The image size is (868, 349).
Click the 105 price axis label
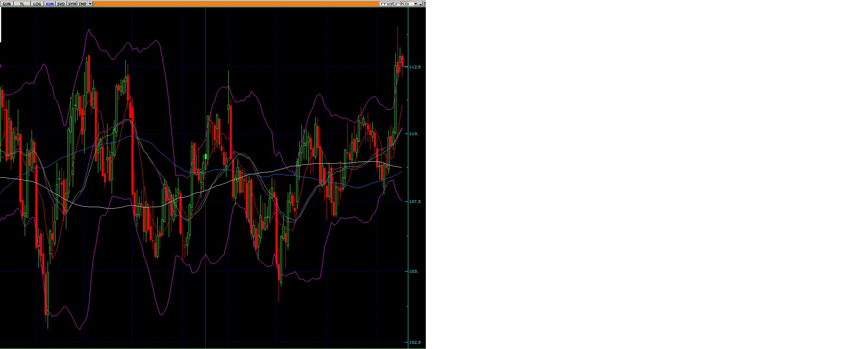[x=414, y=272]
